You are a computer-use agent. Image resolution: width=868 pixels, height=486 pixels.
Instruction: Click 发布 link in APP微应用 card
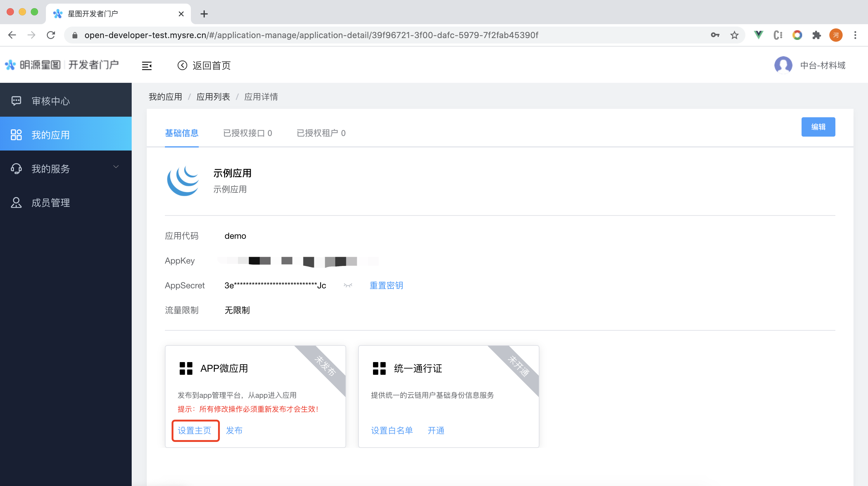(x=234, y=430)
